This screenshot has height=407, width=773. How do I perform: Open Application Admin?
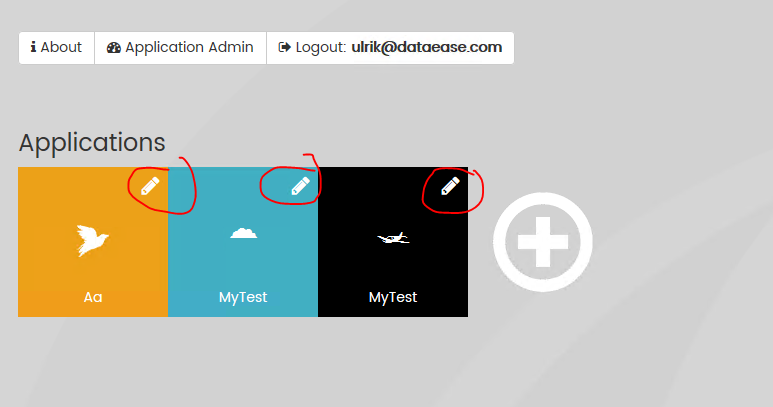click(x=180, y=48)
